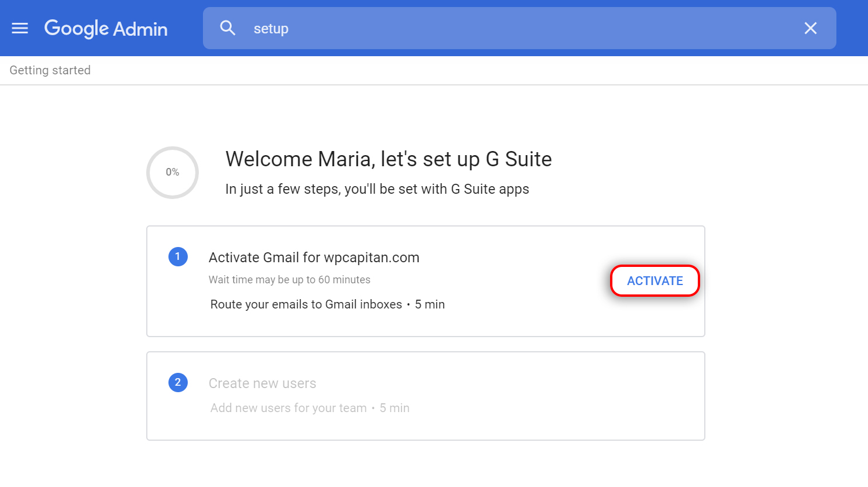Click 'Add new users for your team' text

288,408
